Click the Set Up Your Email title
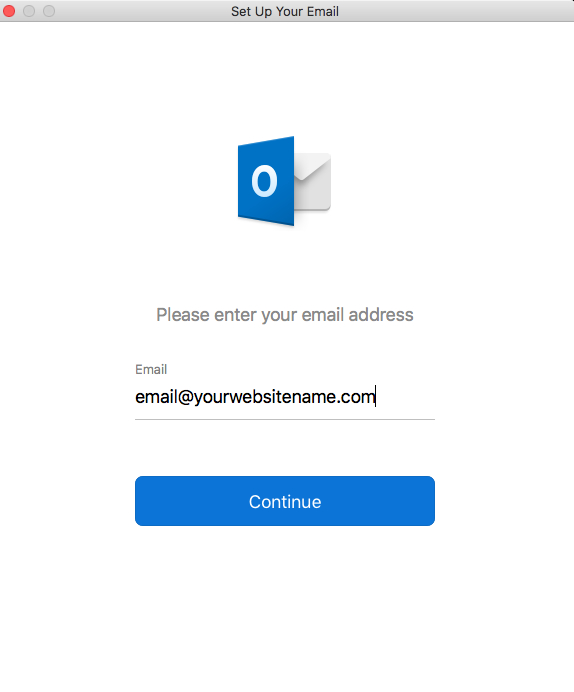The image size is (574, 692). click(285, 11)
